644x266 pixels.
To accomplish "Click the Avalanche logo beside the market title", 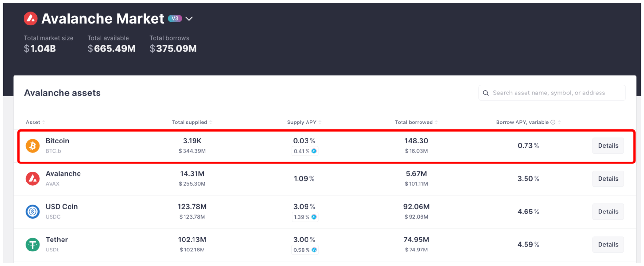I will [31, 19].
